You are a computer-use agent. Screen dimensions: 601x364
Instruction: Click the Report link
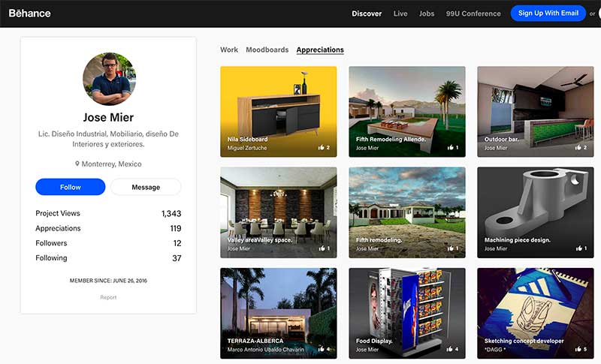108,297
